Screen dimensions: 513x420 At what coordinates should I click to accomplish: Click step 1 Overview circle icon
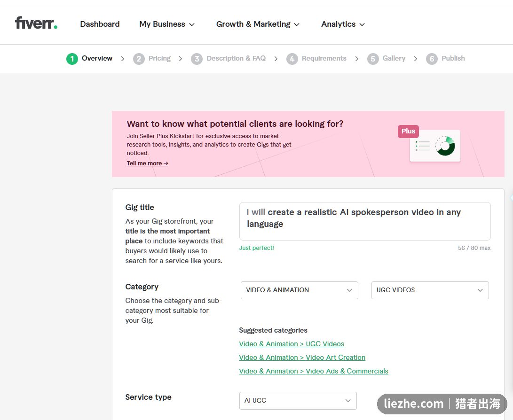(72, 59)
